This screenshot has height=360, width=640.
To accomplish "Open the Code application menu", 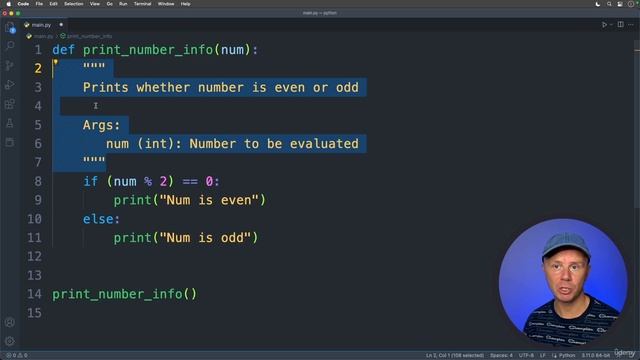I will tap(23, 4).
